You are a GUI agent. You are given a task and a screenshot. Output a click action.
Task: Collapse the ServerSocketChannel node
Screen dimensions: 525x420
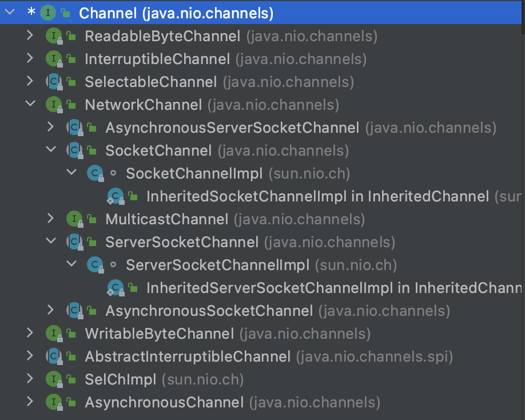(x=50, y=242)
